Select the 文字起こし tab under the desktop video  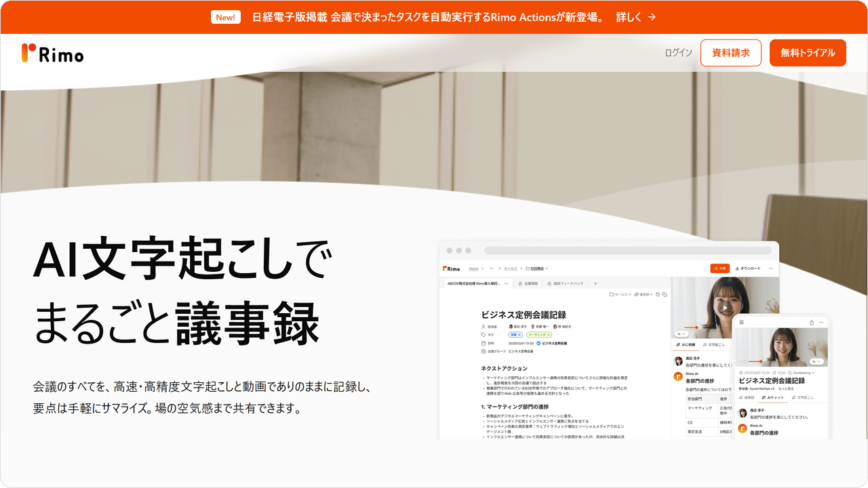[714, 345]
